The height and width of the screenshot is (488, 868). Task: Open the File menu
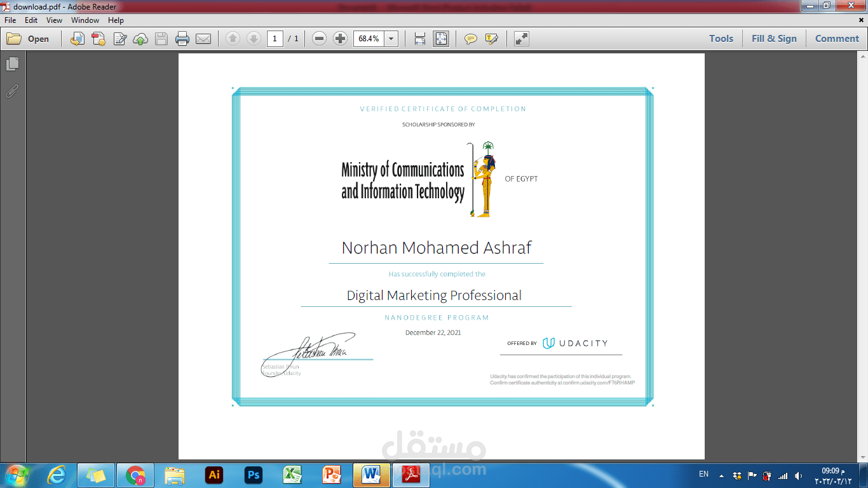click(10, 20)
